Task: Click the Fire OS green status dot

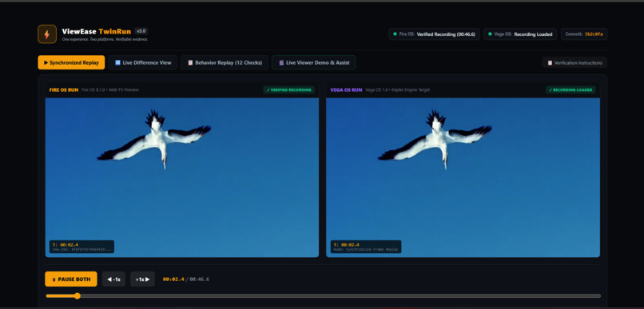Action: tap(395, 34)
